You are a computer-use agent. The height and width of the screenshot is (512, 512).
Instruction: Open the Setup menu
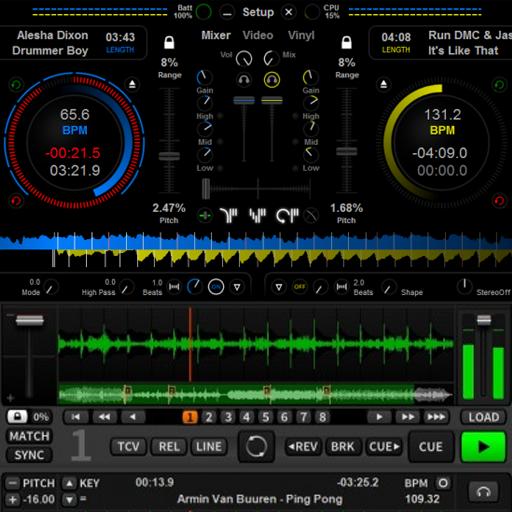pyautogui.click(x=258, y=12)
